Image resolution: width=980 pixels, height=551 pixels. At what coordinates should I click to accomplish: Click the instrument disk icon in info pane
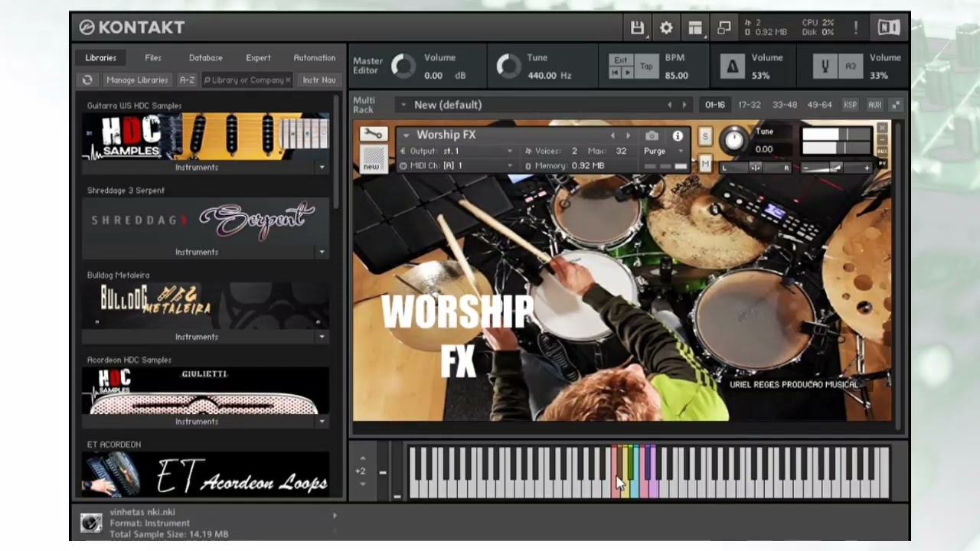coord(91,523)
